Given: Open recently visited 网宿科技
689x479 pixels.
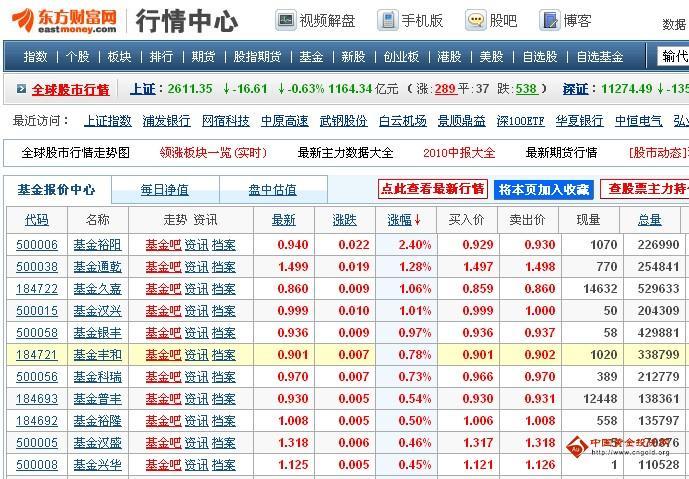Looking at the screenshot, I should [226, 121].
